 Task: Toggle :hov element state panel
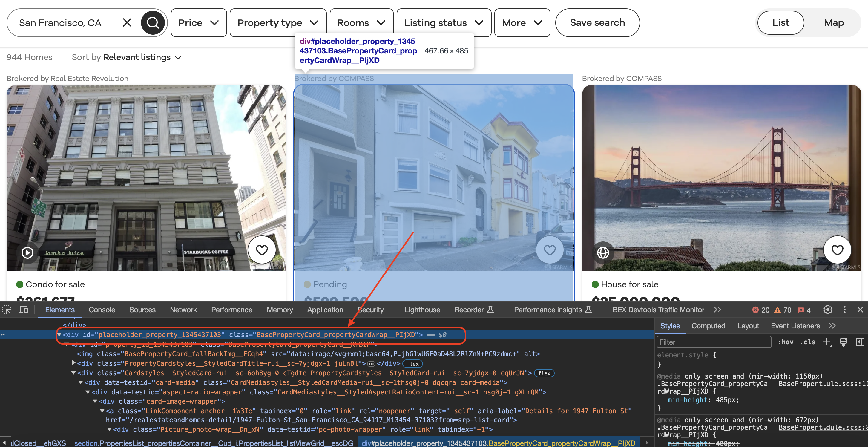(786, 342)
